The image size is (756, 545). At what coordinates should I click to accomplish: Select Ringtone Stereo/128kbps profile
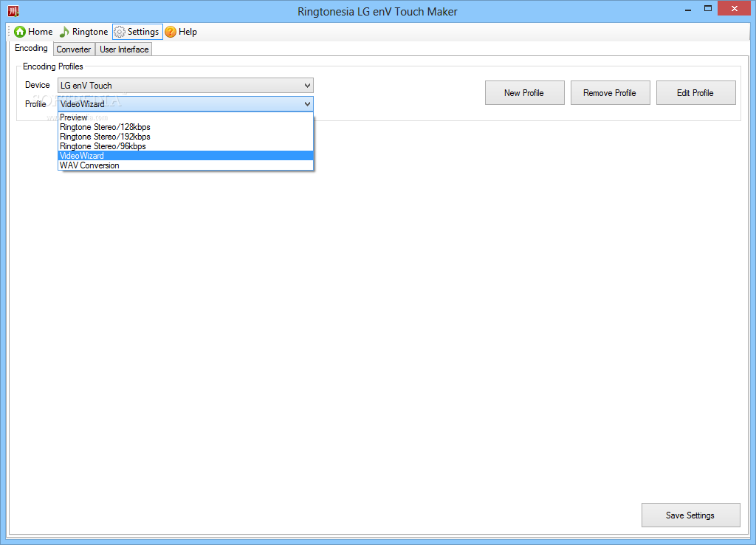(185, 127)
